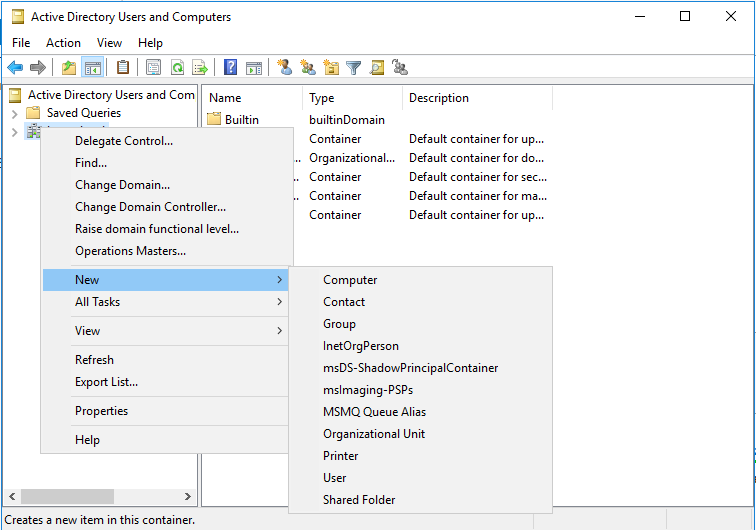Click the Builtin folder icon in list
756x530 pixels.
click(214, 119)
